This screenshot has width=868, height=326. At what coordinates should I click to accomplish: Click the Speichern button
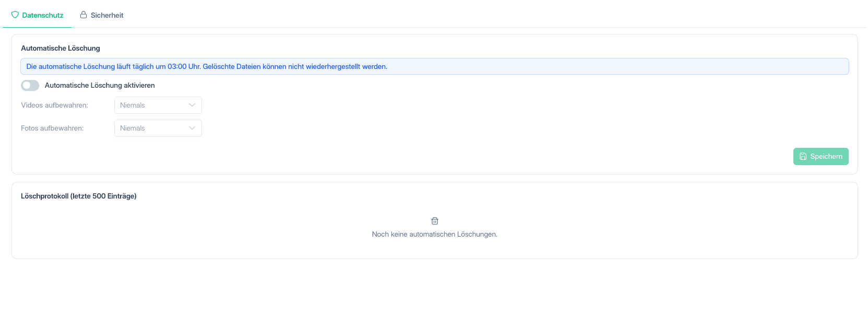point(821,156)
